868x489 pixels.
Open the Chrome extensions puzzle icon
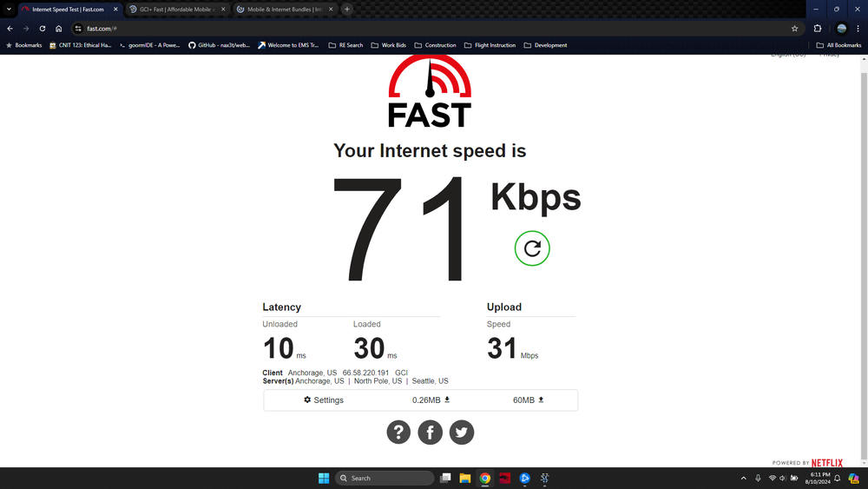click(x=818, y=29)
